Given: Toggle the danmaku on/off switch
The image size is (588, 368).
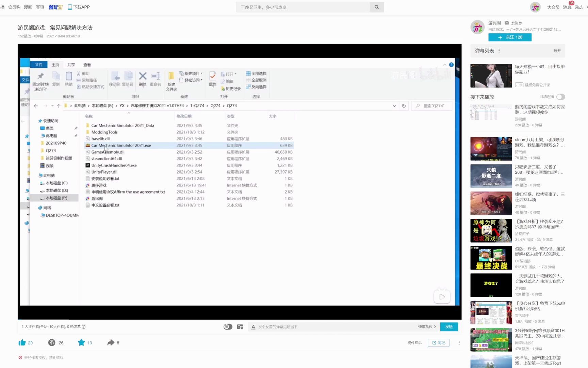Looking at the screenshot, I should coord(228,327).
